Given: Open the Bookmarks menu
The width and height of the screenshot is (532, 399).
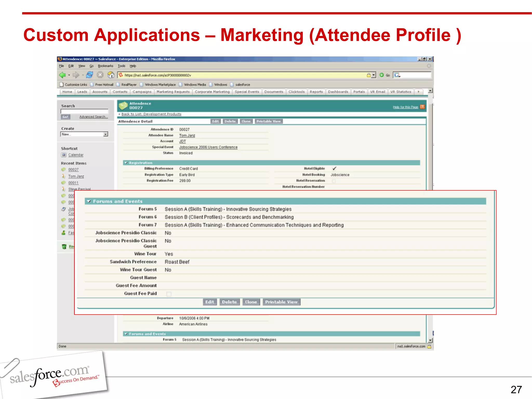Looking at the screenshot, I should pyautogui.click(x=105, y=66).
